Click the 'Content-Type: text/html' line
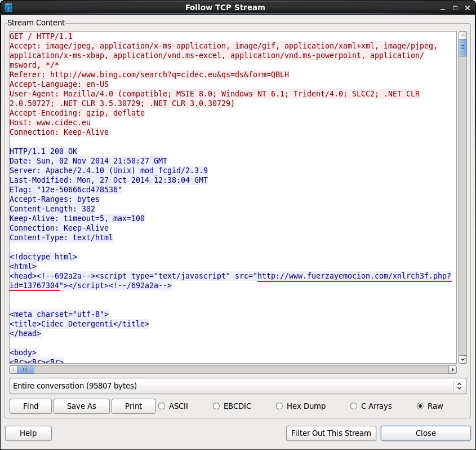Screen dimensions: 476x450 (x=61, y=237)
